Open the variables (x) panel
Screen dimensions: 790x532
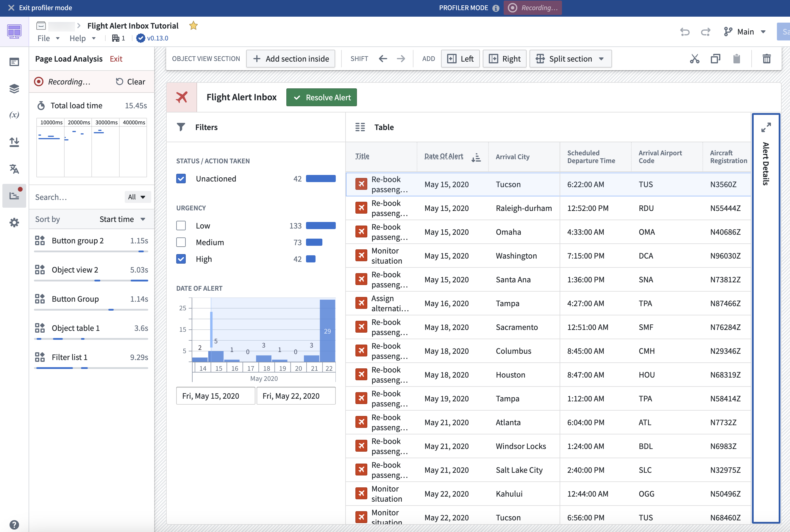[x=14, y=115]
